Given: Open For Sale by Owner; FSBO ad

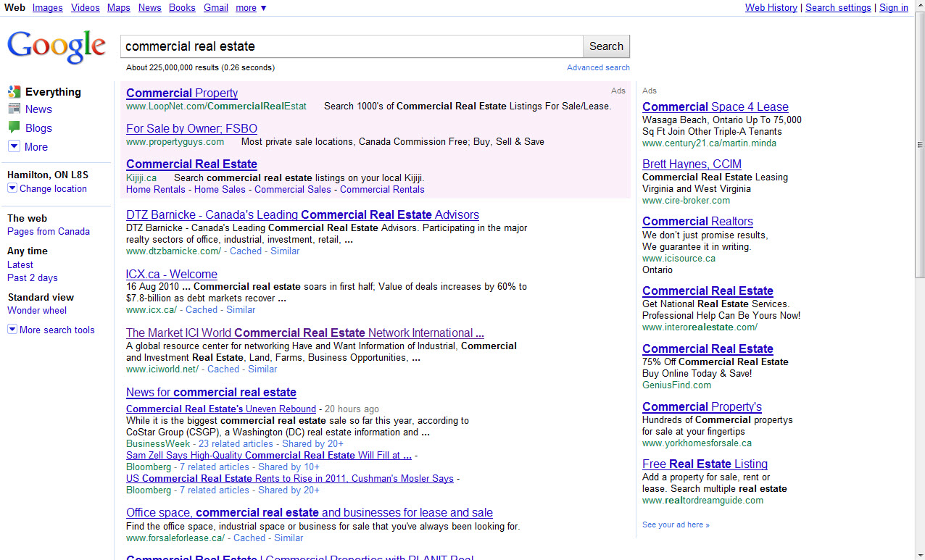Looking at the screenshot, I should tap(191, 128).
